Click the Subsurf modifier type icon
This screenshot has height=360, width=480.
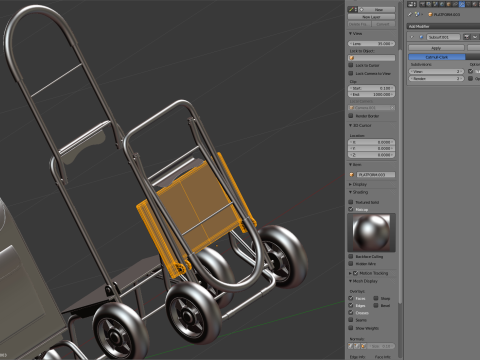pos(421,37)
